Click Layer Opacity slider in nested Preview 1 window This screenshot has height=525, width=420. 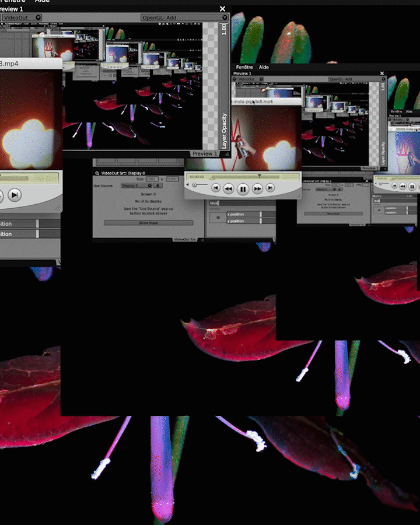[383, 124]
